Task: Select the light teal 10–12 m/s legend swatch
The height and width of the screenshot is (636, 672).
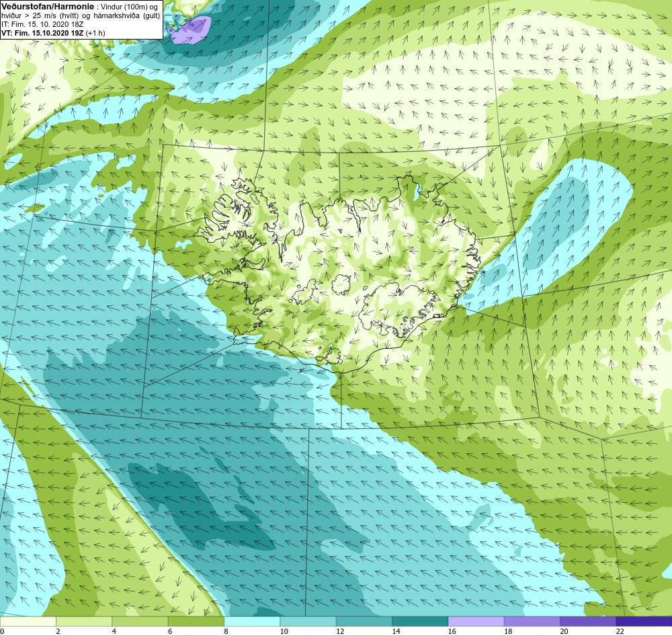Action: pos(308,621)
